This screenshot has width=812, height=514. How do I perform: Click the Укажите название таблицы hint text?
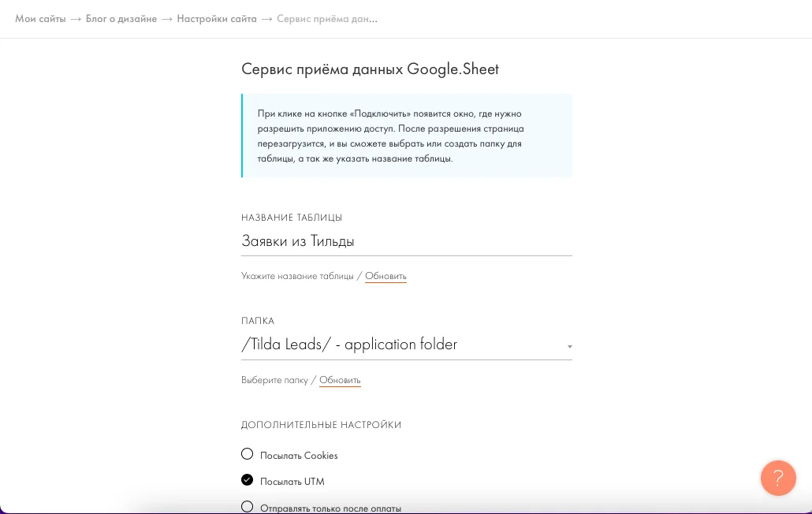click(x=297, y=277)
